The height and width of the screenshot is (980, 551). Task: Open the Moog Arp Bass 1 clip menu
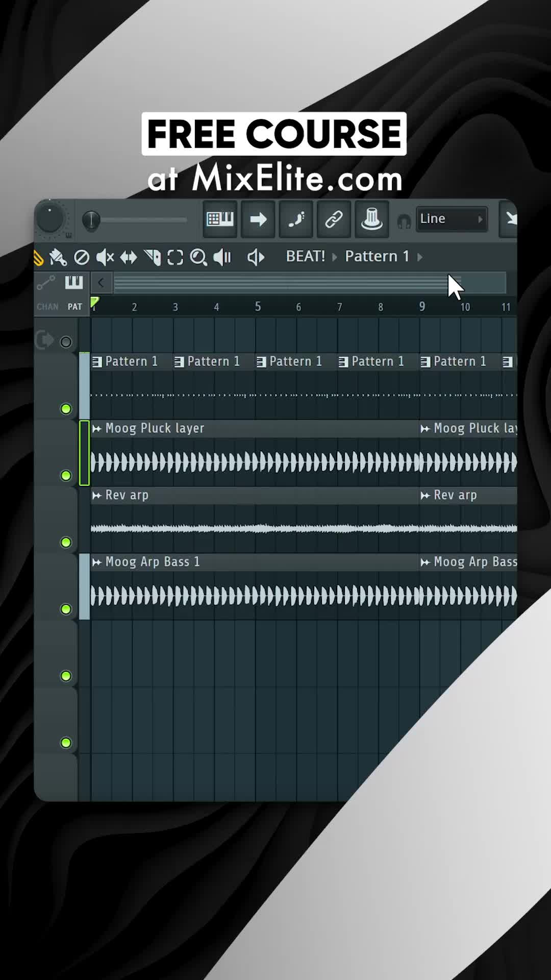pyautogui.click(x=97, y=562)
